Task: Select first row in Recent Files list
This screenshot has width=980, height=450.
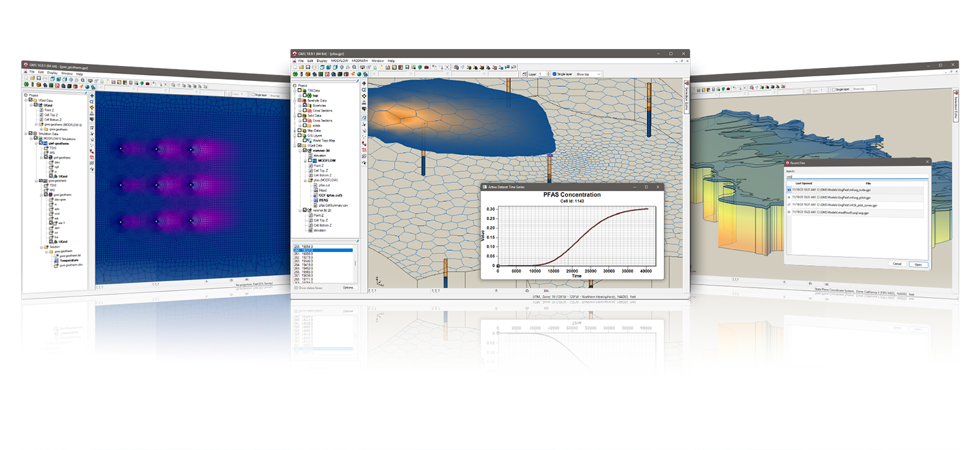Action: coord(855,190)
